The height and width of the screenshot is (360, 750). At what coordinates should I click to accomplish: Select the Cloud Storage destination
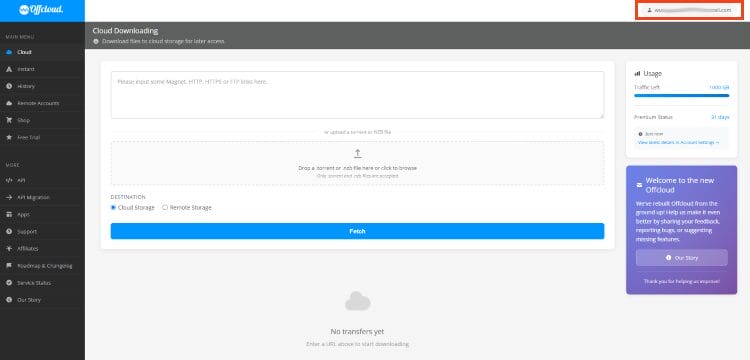(132, 208)
